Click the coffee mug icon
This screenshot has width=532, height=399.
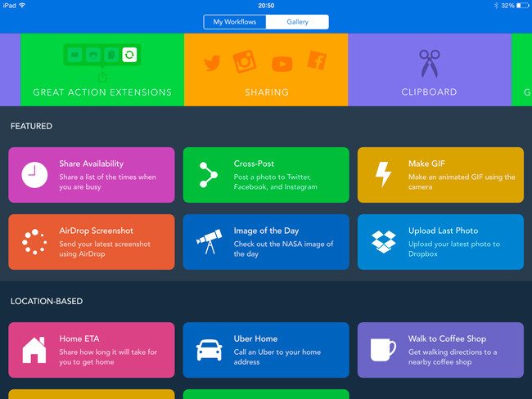[383, 349]
